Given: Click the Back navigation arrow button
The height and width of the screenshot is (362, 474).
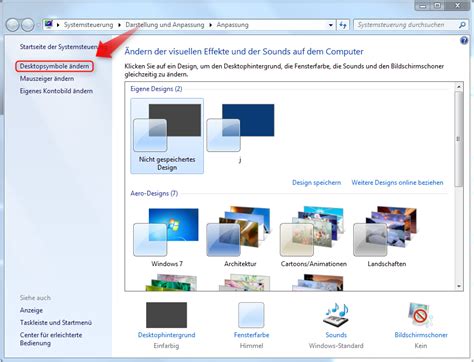Looking at the screenshot, I should 13,25.
